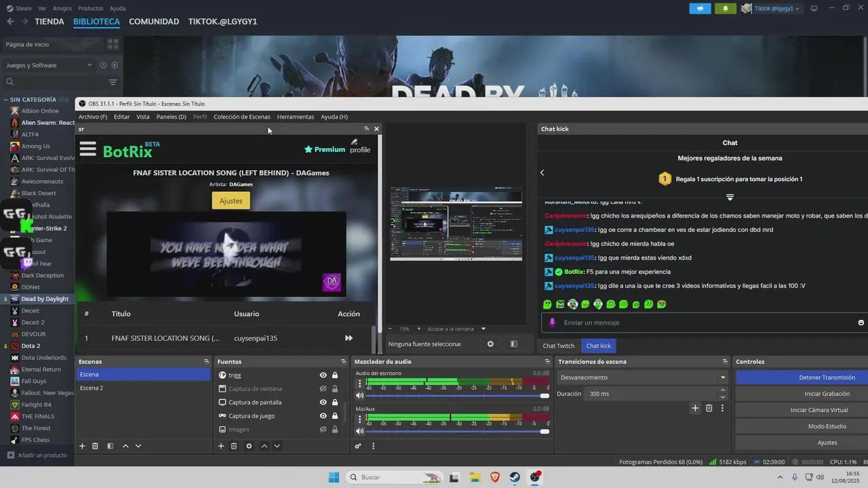Screen dimensions: 868x488
Task: Open Steam announcements megaphone button
Action: pyautogui.click(x=700, y=8)
